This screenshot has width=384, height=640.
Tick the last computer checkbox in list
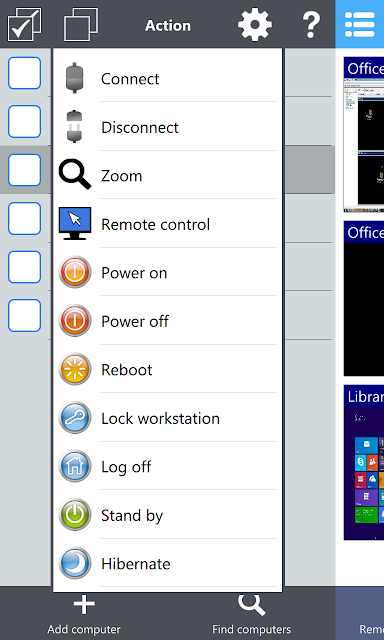click(x=24, y=316)
